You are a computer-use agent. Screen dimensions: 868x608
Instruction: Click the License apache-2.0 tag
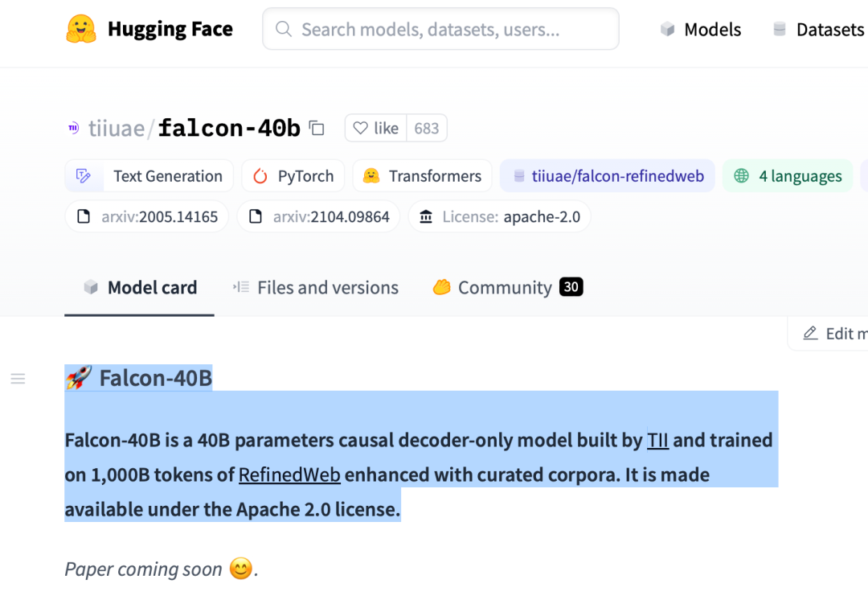pyautogui.click(x=499, y=216)
